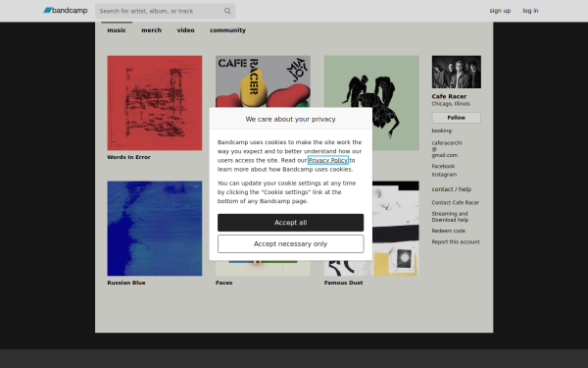Click the Cafe Racer band photo

[x=456, y=72]
